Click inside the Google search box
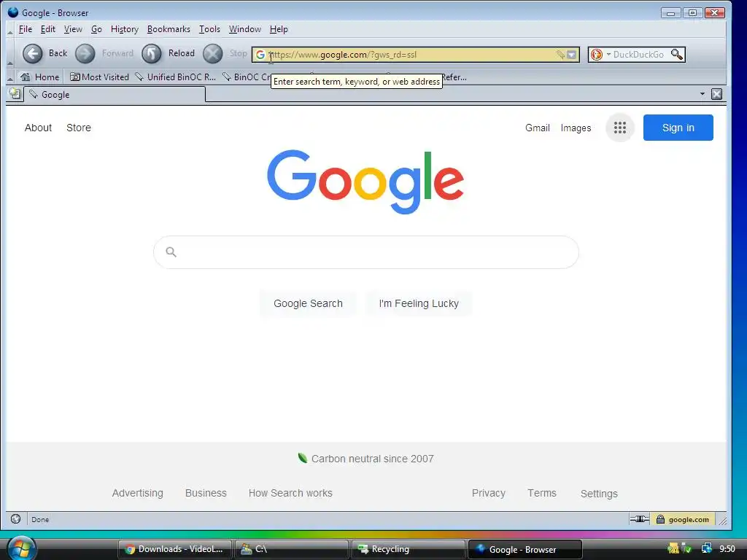 coord(366,252)
